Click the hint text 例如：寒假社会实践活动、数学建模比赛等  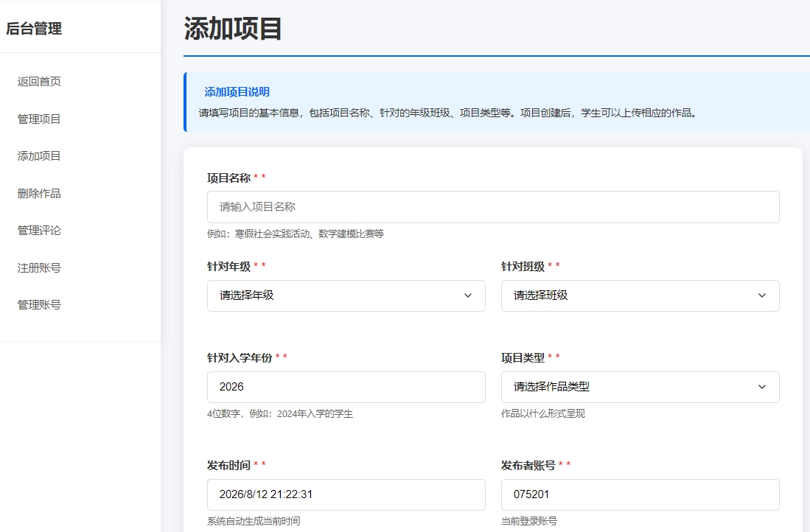click(x=296, y=234)
